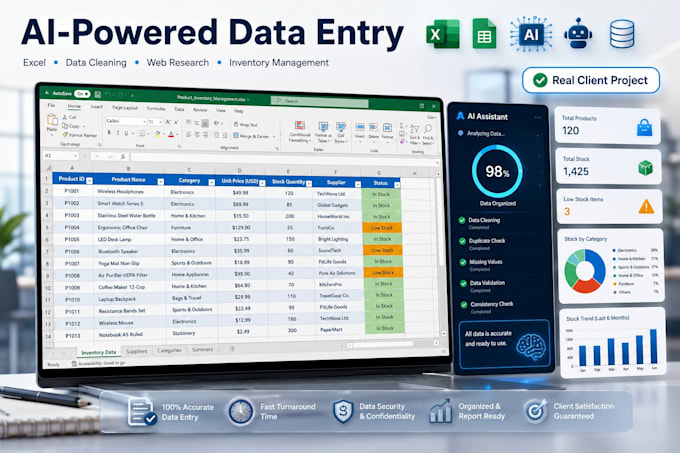Switch to the Review ribbon tab
The image size is (680, 453).
[200, 110]
